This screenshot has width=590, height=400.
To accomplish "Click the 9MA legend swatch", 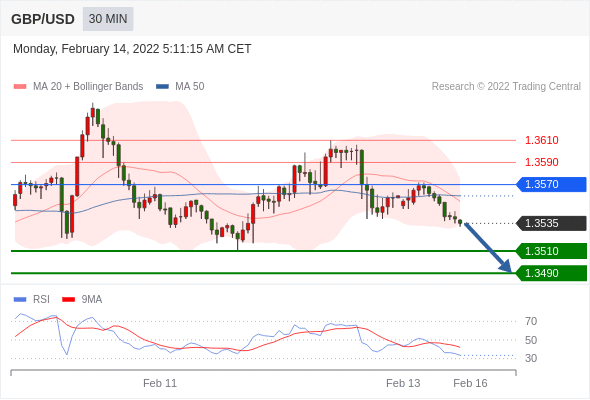I will click(68, 300).
